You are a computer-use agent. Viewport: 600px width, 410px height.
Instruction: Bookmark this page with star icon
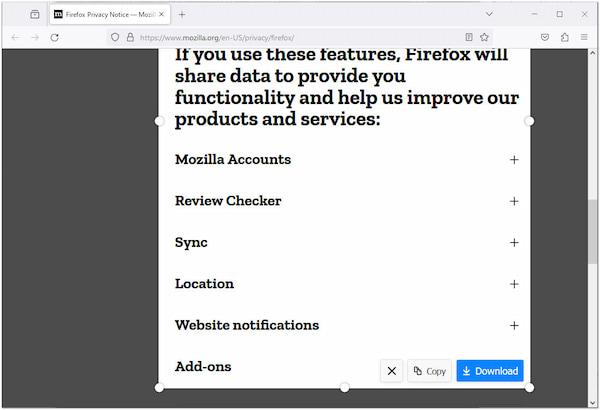[484, 37]
